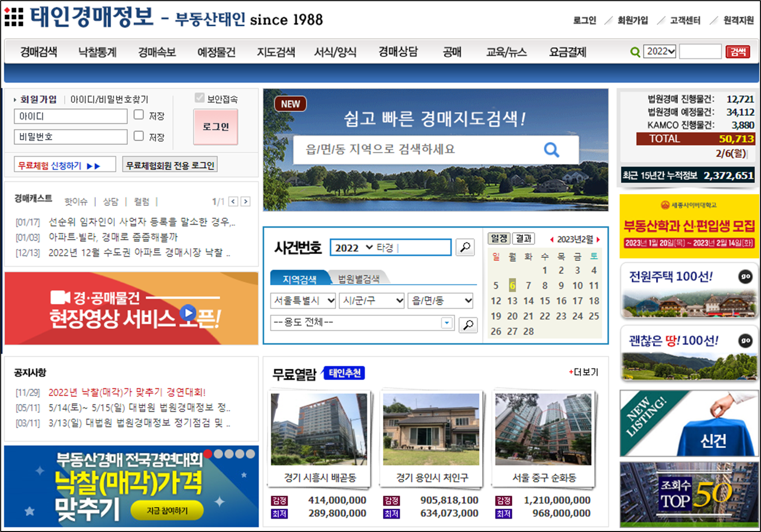Click 무료체험 신청하기 button
The width and height of the screenshot is (761, 532).
click(x=65, y=165)
